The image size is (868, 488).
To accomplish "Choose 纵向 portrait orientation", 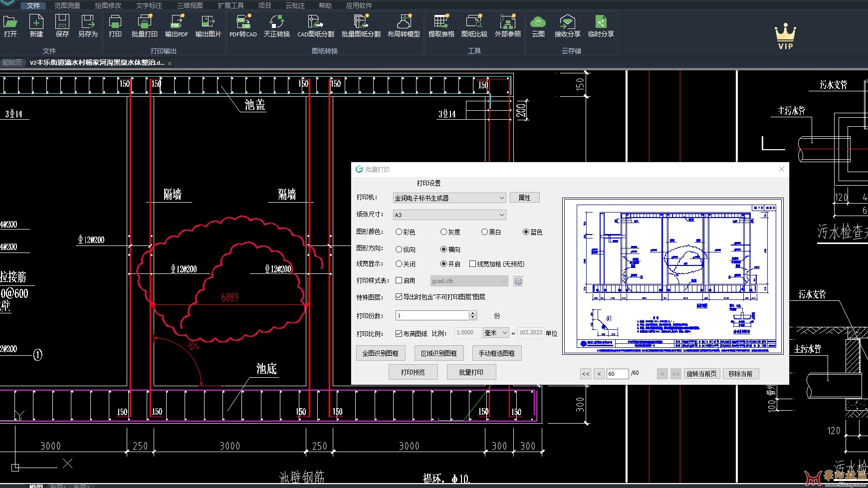I will [x=405, y=249].
